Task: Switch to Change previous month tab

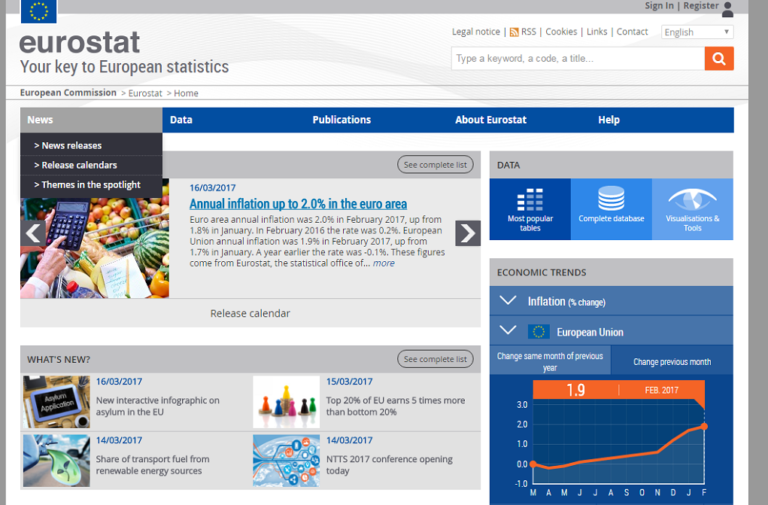Action: pos(672,361)
